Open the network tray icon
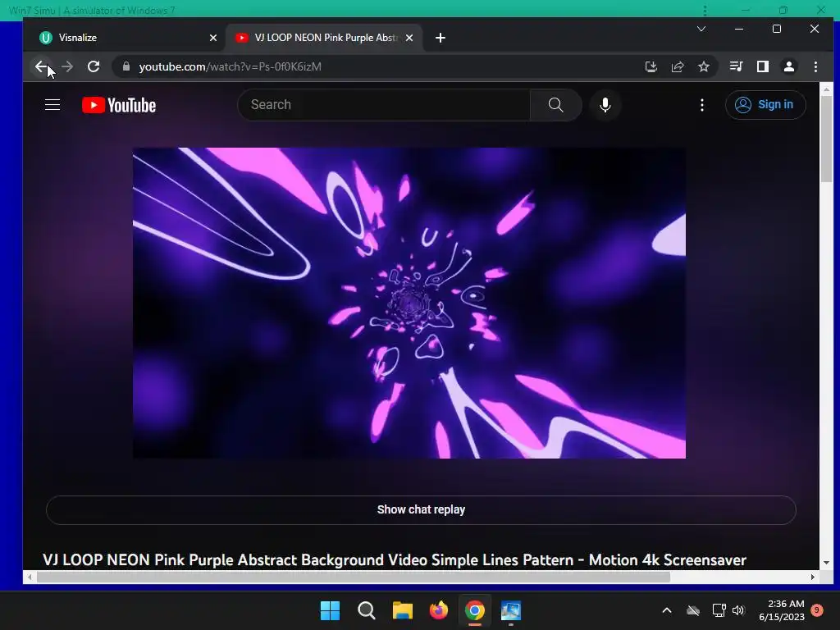This screenshot has width=840, height=630. tap(719, 610)
